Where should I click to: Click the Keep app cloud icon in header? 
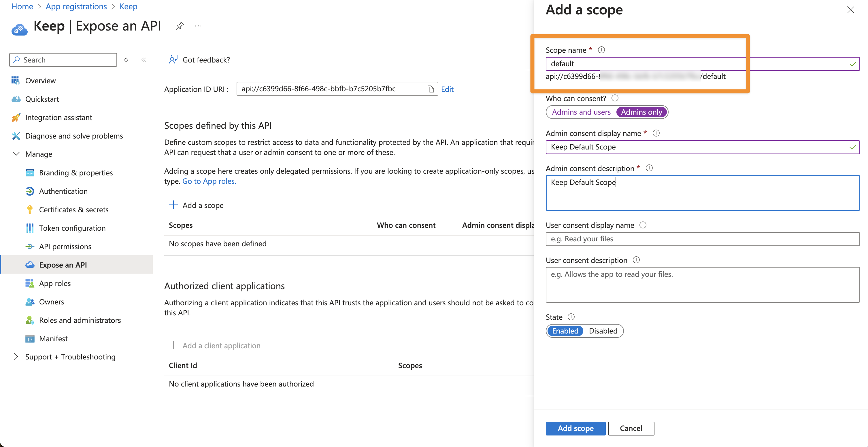[x=19, y=30]
